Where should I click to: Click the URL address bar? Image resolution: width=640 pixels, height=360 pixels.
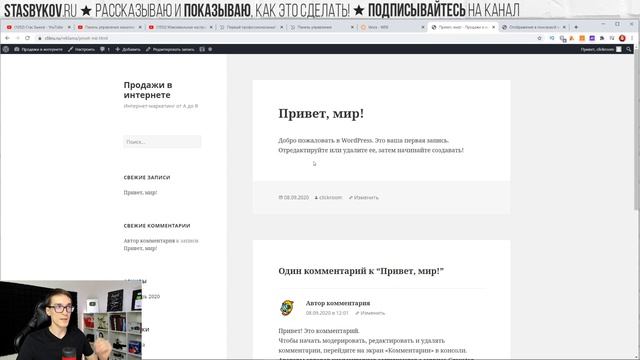pos(286,38)
